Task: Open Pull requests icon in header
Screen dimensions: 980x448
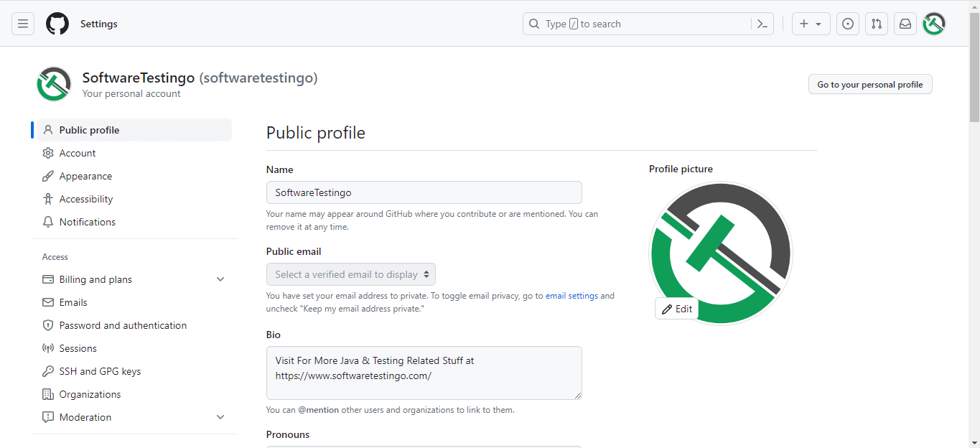Action: (x=877, y=24)
